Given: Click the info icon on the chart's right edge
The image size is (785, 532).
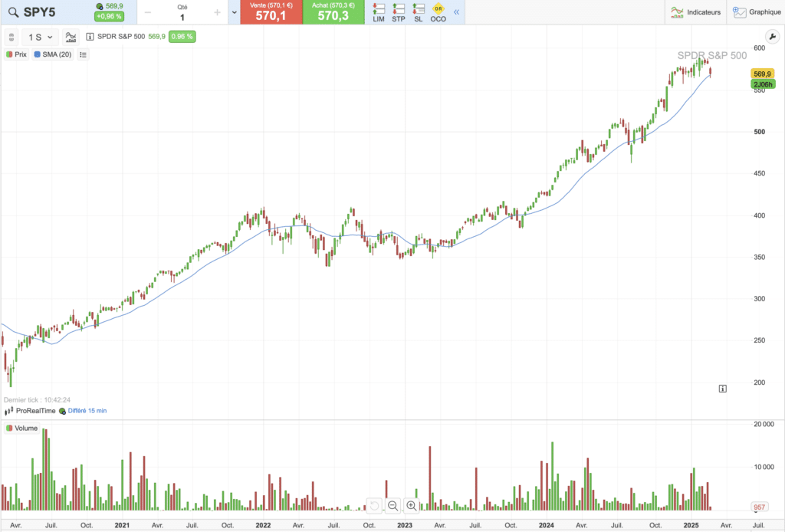Looking at the screenshot, I should click(722, 389).
